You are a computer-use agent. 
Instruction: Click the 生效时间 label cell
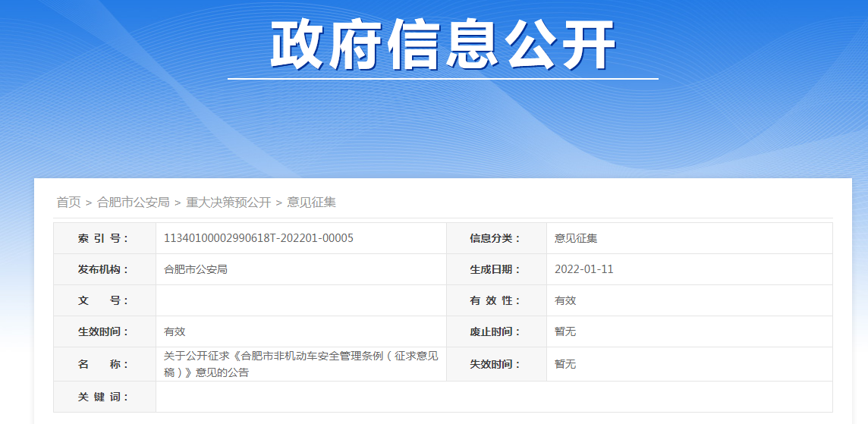(105, 331)
